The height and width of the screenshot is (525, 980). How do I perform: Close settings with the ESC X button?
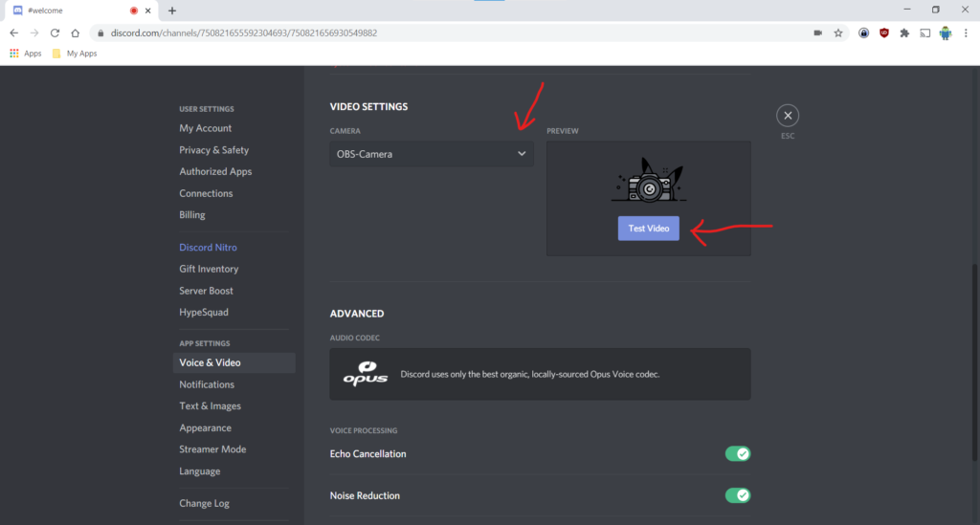coord(788,116)
